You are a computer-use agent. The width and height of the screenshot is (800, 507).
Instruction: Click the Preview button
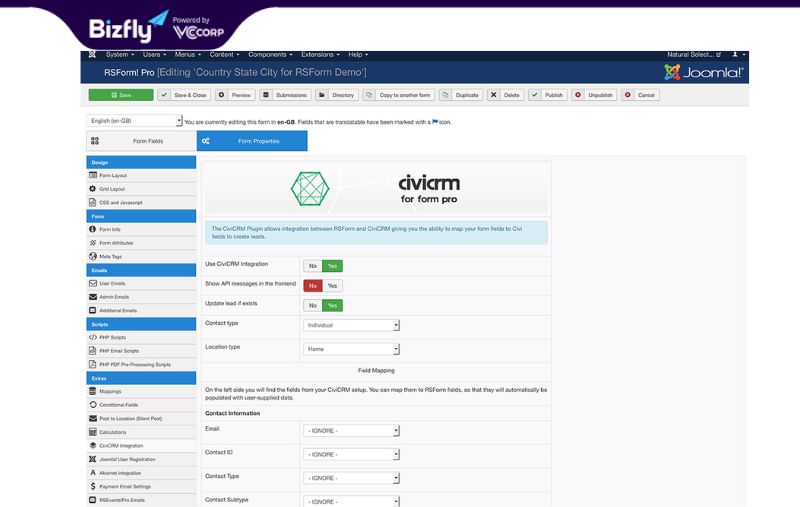coord(235,95)
